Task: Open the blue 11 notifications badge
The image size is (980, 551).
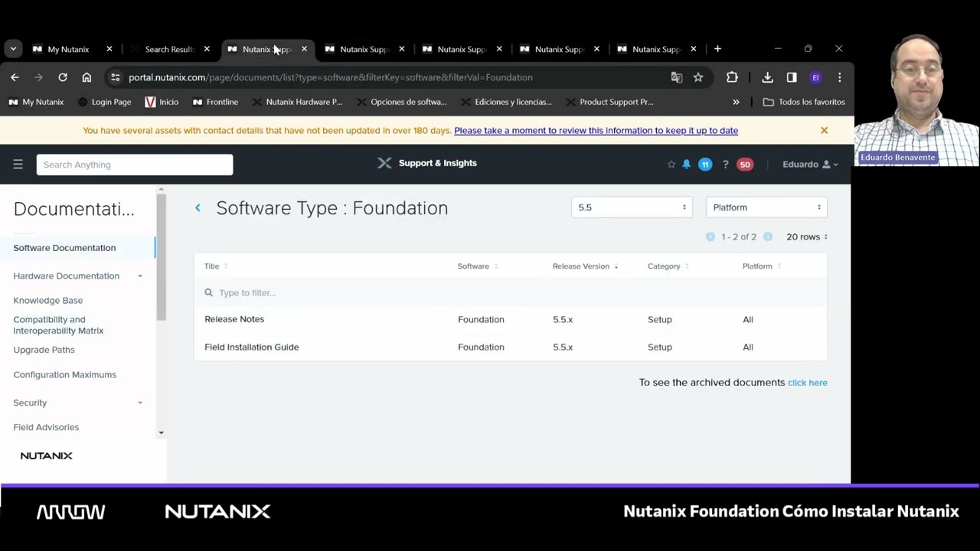Action: [705, 165]
